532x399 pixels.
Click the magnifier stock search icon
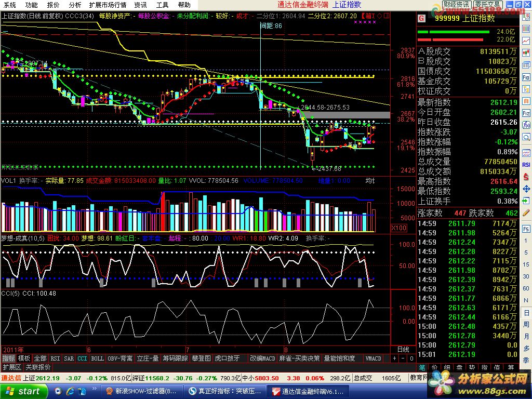coord(526,137)
